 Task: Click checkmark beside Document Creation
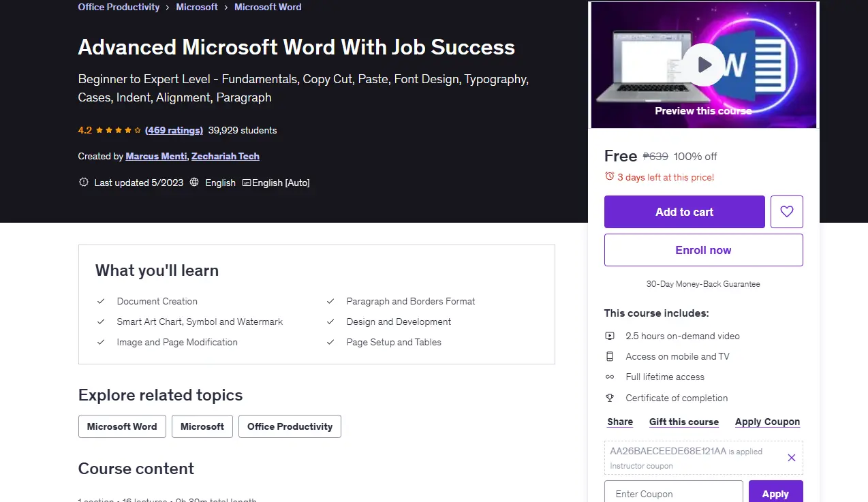[101, 301]
